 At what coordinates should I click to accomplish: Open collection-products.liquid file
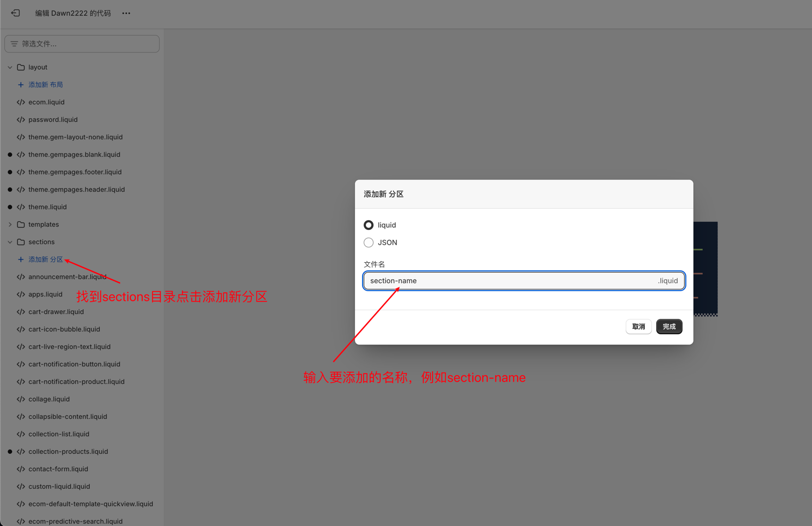pyautogui.click(x=68, y=452)
